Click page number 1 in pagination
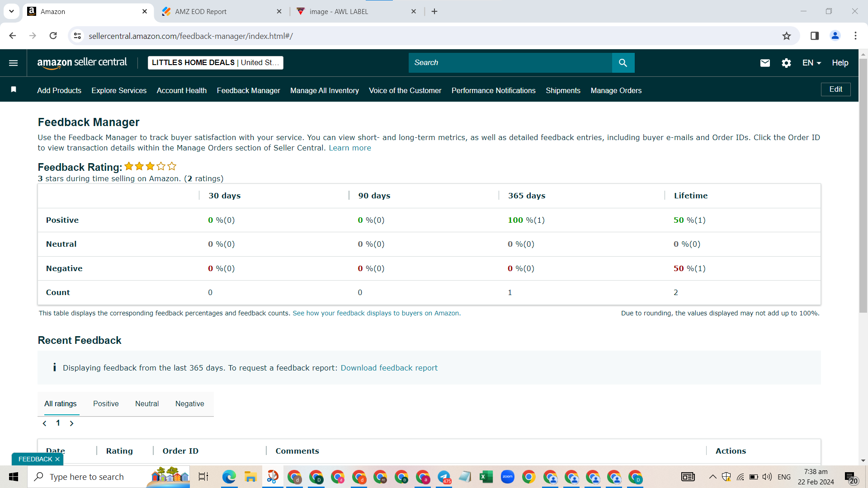Image resolution: width=868 pixels, height=488 pixels. click(58, 423)
